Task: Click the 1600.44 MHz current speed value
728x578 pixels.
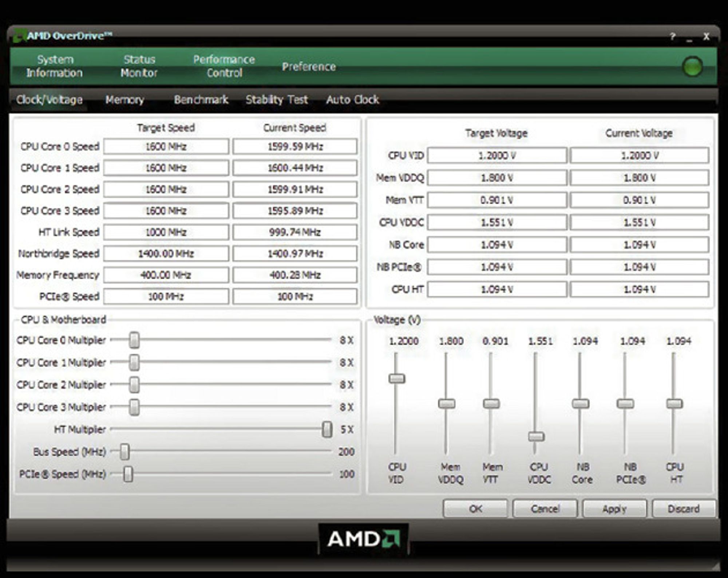Action: (295, 168)
